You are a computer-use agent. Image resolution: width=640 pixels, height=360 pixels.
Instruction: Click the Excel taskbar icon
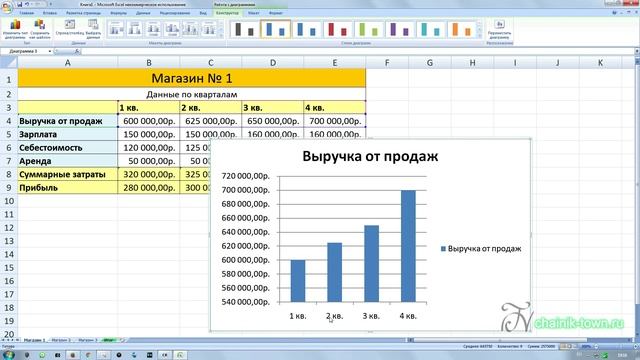180,355
